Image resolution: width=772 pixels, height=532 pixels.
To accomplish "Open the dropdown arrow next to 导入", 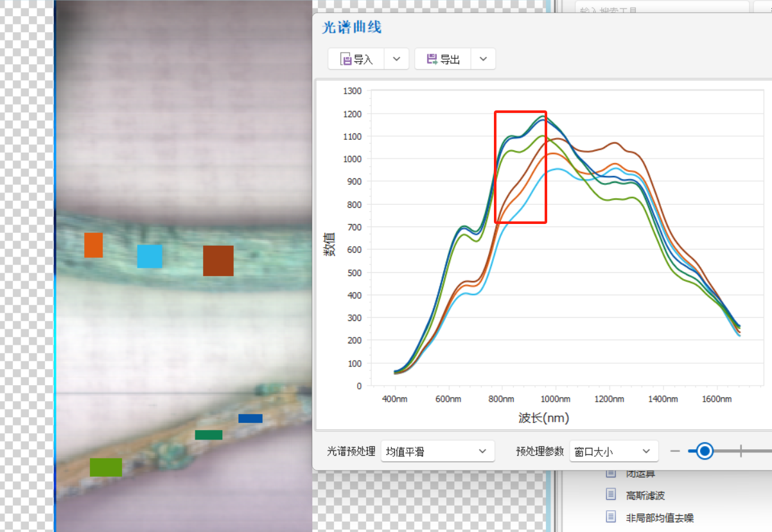I will (396, 60).
